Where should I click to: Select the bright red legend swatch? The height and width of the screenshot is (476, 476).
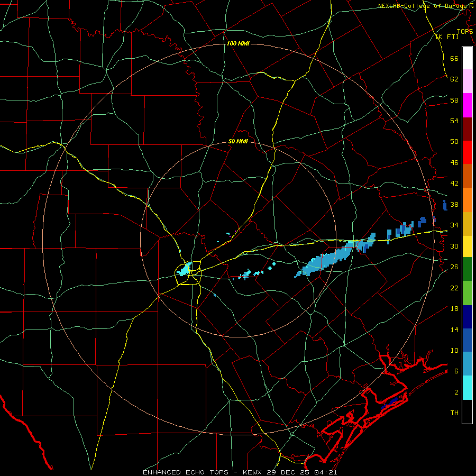[x=467, y=152]
